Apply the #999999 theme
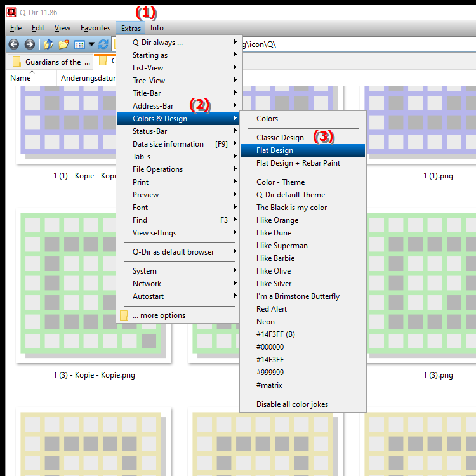Screen dimensions: 476x476 click(303, 373)
